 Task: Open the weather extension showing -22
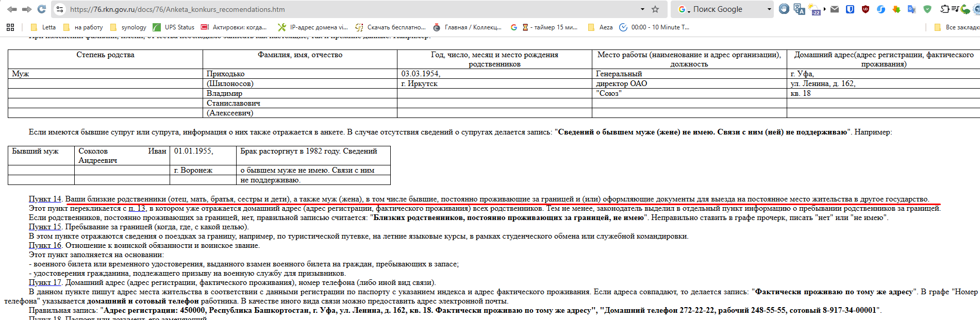(815, 9)
